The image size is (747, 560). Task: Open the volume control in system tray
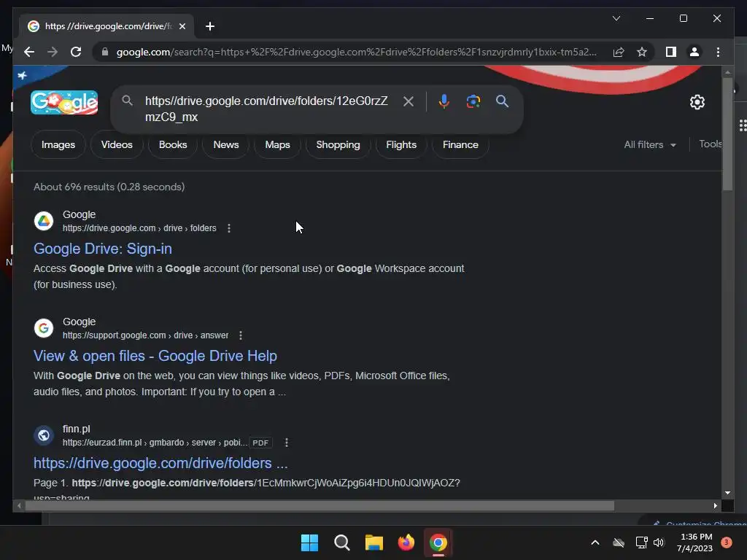[659, 542]
